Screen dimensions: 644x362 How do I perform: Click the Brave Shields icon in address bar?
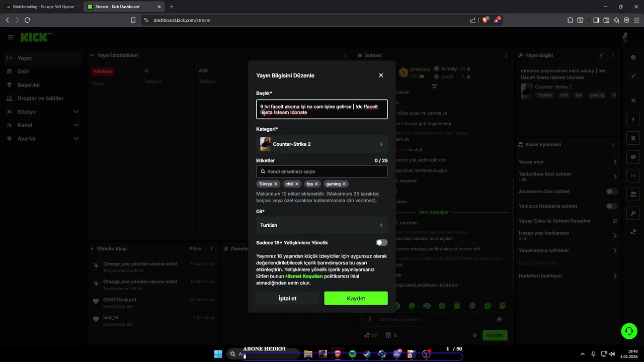[x=486, y=20]
